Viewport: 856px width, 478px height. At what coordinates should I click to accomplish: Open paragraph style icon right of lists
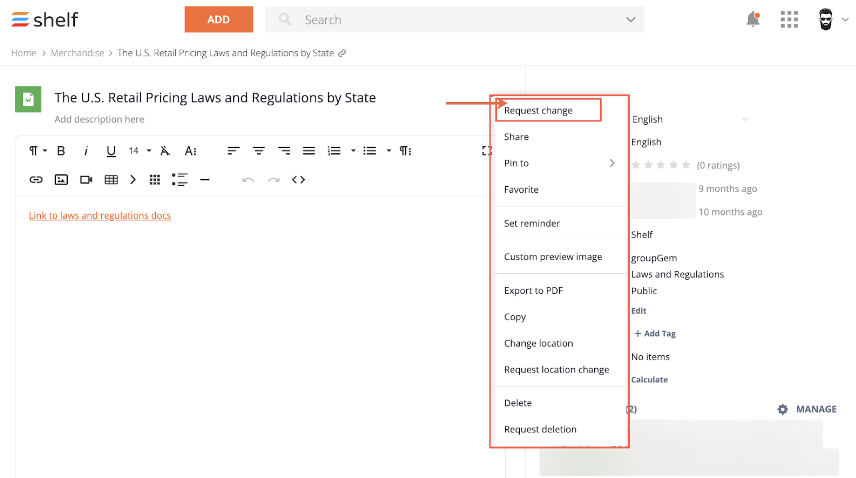(x=405, y=151)
